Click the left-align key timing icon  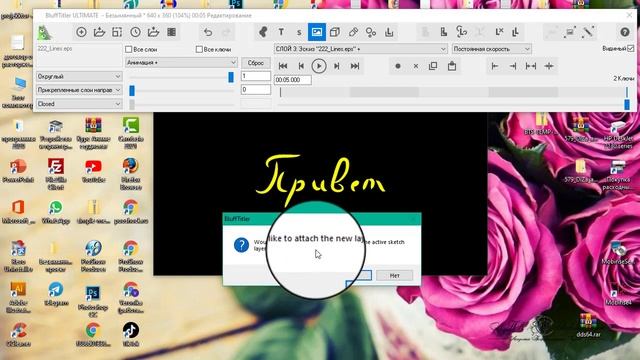495,66
